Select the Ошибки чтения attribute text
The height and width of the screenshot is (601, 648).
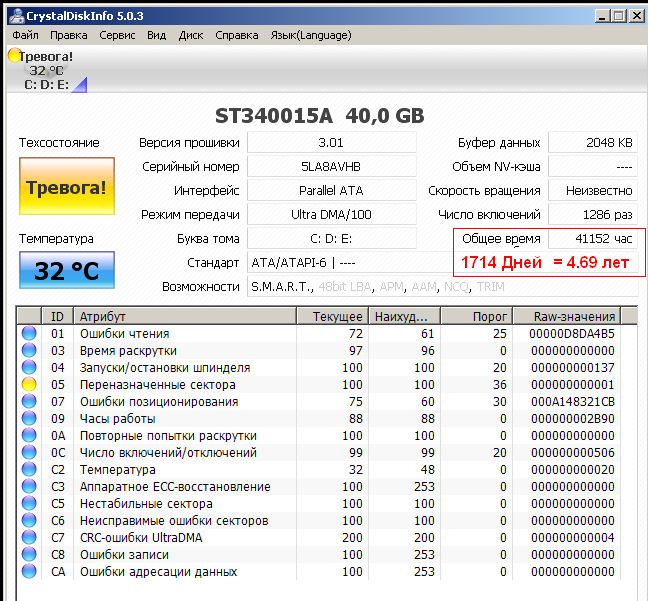(x=124, y=334)
